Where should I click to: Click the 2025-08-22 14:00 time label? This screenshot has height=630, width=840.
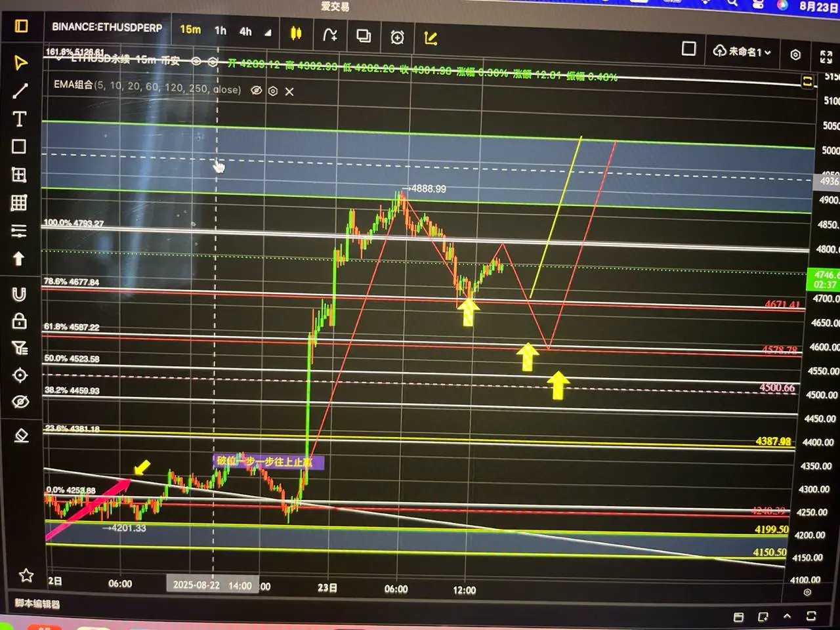pyautogui.click(x=212, y=585)
